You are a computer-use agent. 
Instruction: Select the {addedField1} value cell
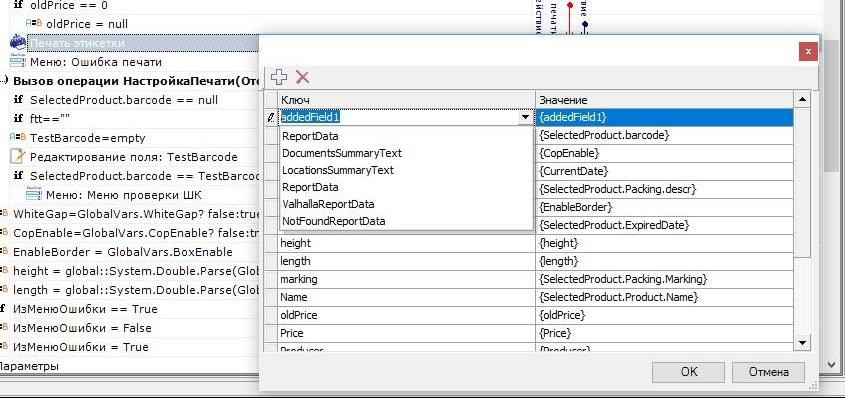click(x=664, y=117)
